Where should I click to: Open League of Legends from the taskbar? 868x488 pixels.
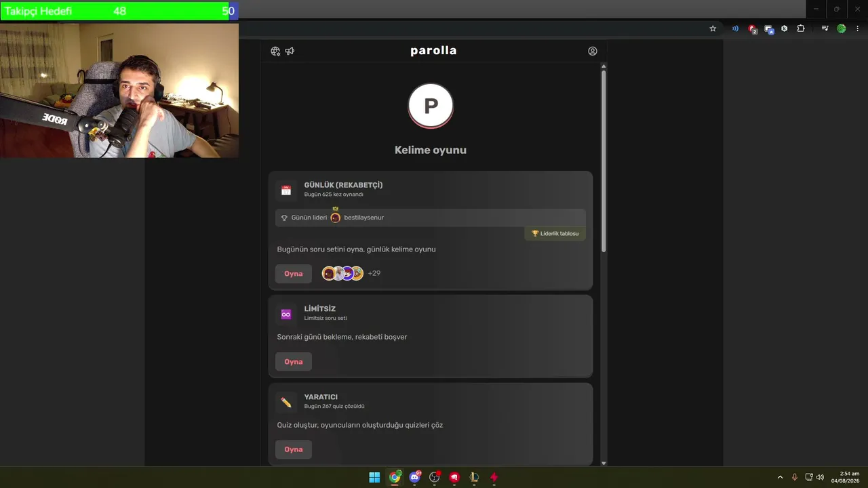coord(474,477)
